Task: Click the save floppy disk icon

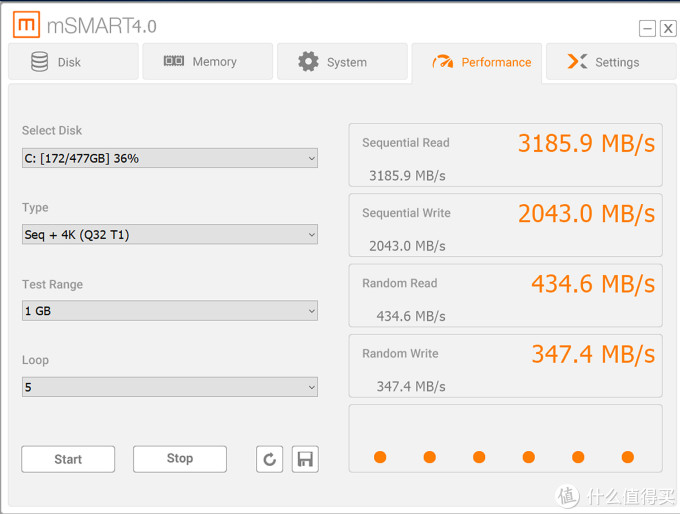Action: click(x=305, y=459)
